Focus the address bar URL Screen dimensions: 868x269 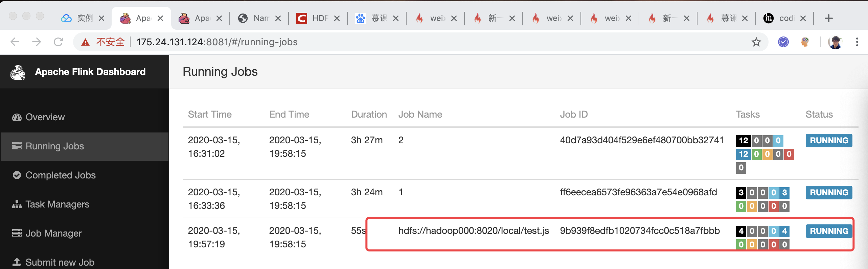click(217, 42)
